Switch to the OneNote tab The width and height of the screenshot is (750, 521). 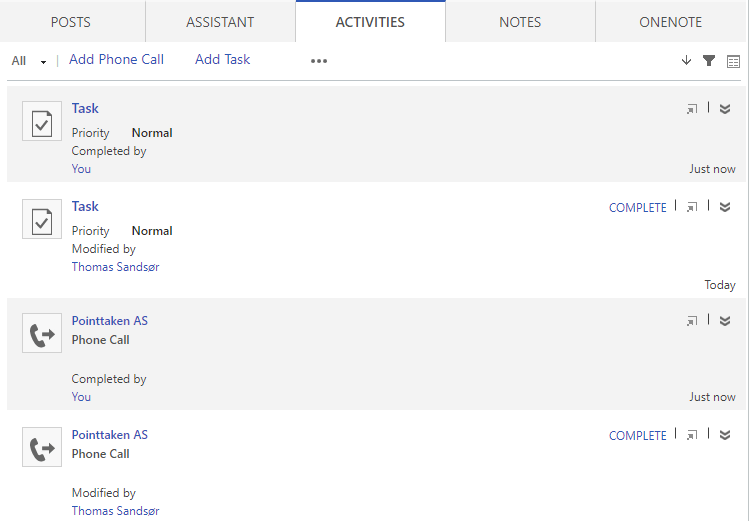[x=670, y=22]
